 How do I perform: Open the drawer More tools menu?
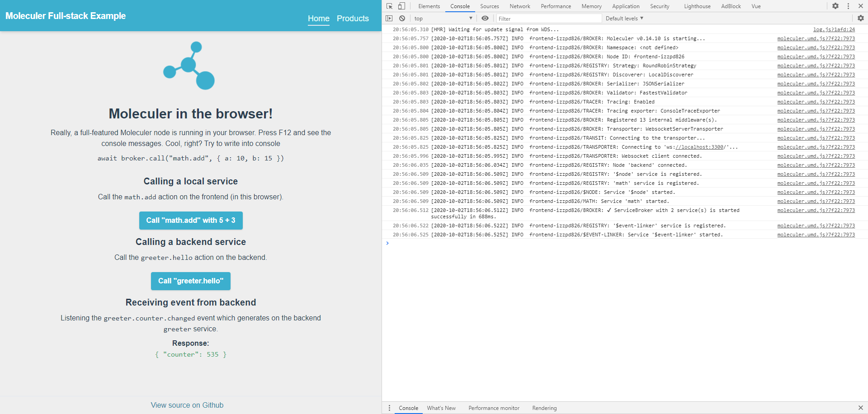coord(389,408)
